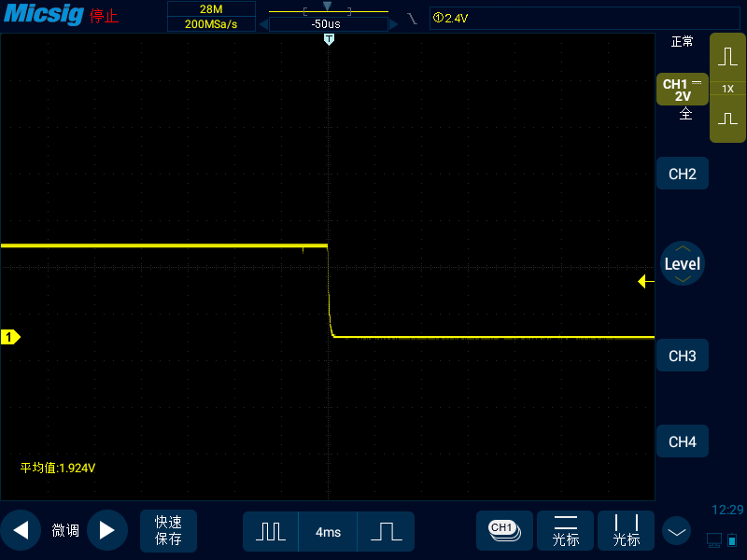Screen dimensions: 747x560
Task: Shift horizontal position left with the arrow
Action: coord(263,24)
